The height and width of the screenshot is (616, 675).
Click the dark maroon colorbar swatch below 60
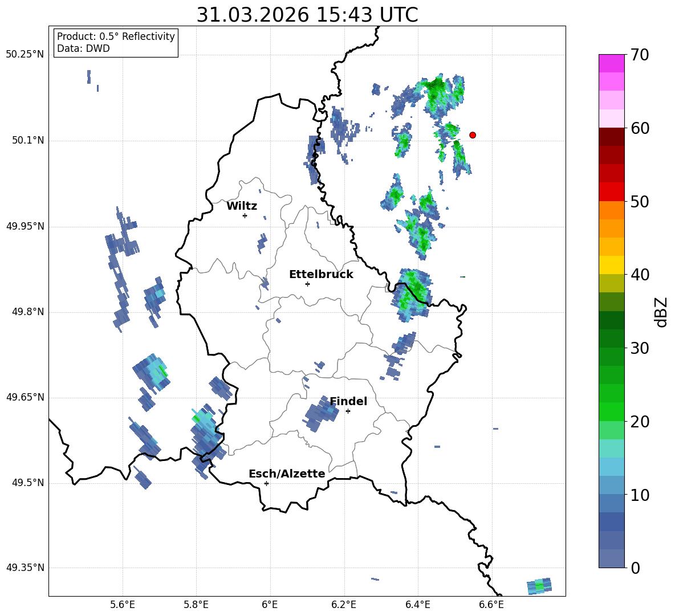click(611, 137)
